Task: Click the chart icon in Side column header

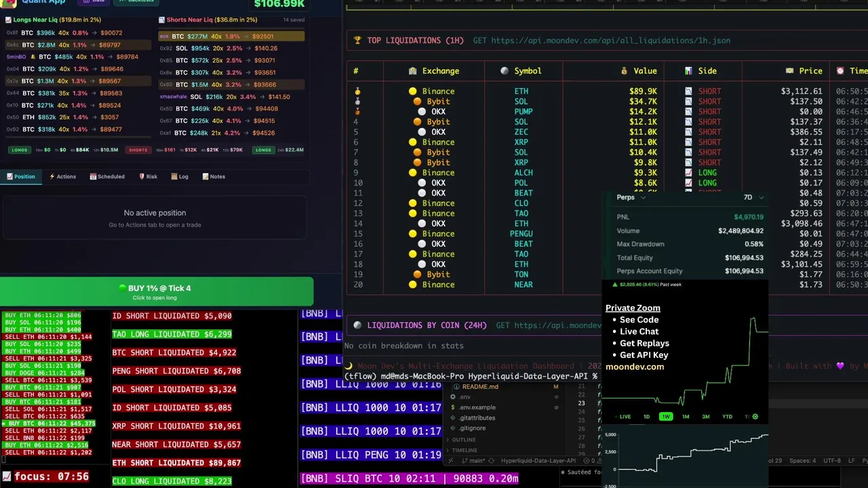Action: tap(688, 70)
